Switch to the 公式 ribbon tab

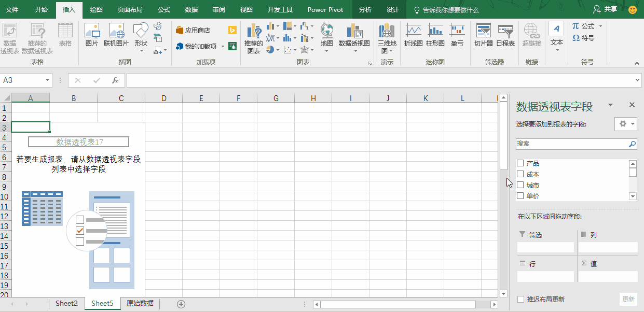coord(163,10)
